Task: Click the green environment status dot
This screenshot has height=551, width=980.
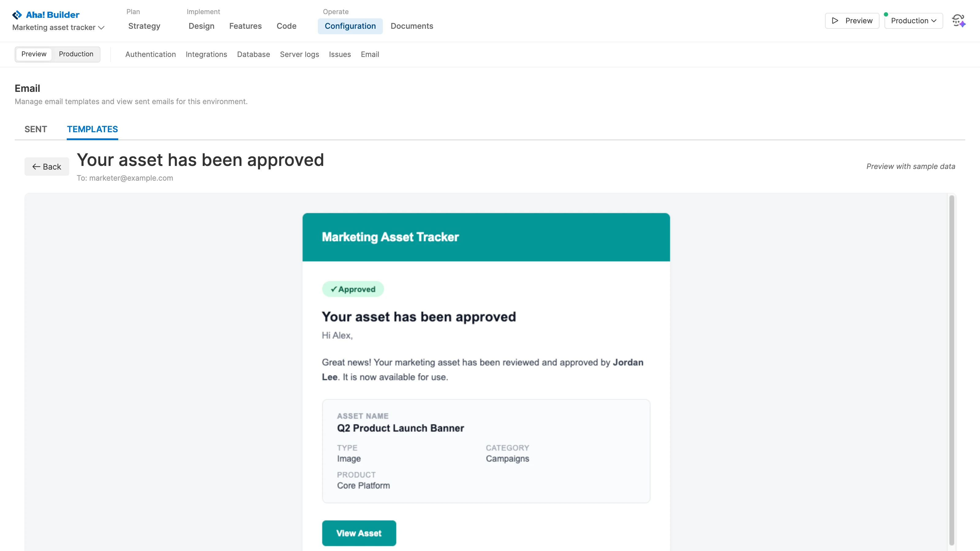Action: (886, 14)
